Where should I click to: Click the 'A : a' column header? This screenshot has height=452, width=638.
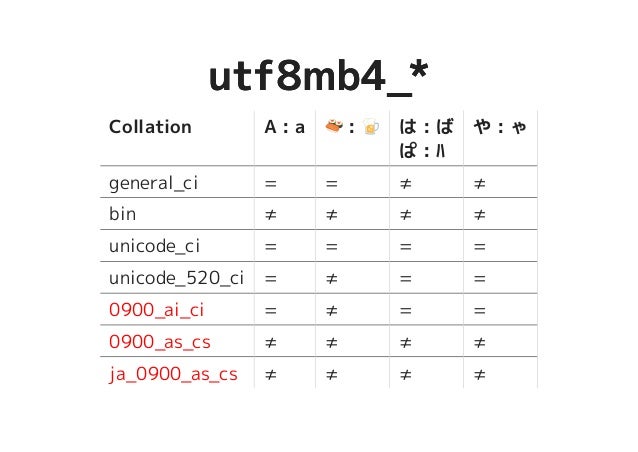pyautogui.click(x=284, y=127)
